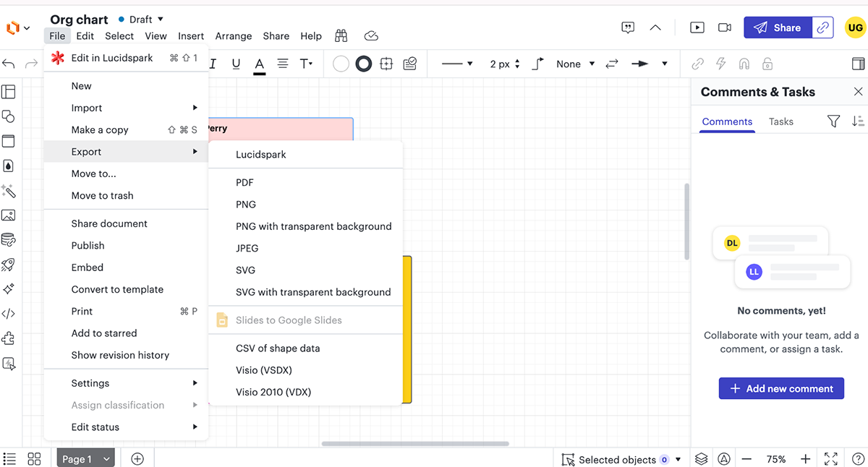Viewport: 868px width, 467px height.
Task: Open the text color swatch
Action: click(x=259, y=64)
